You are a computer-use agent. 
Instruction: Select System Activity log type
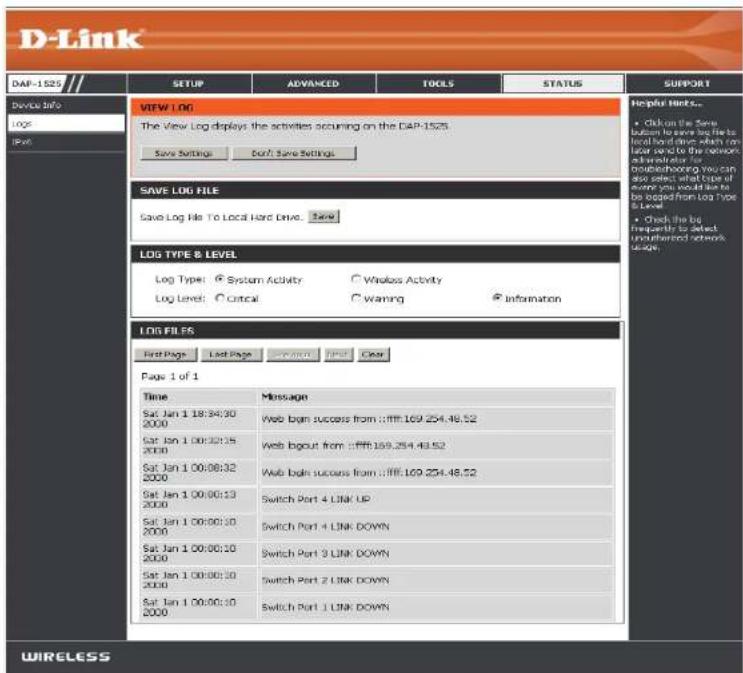219,279
